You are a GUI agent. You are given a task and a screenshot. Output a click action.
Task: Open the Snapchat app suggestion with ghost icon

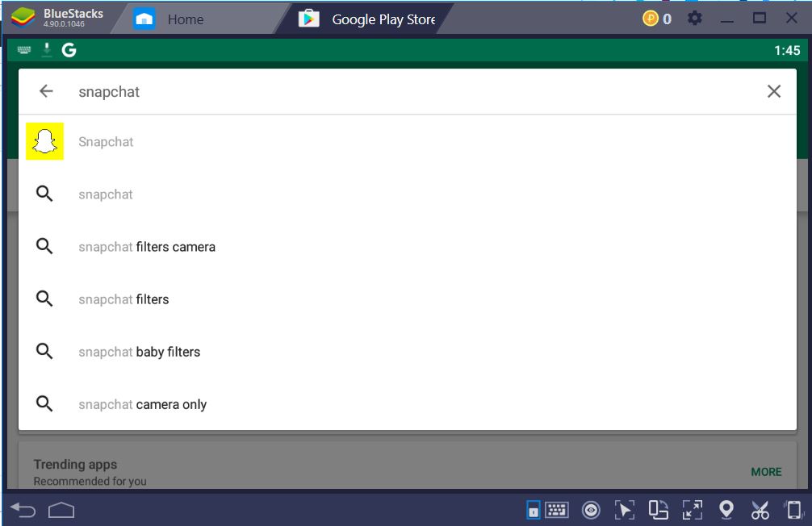coord(408,141)
